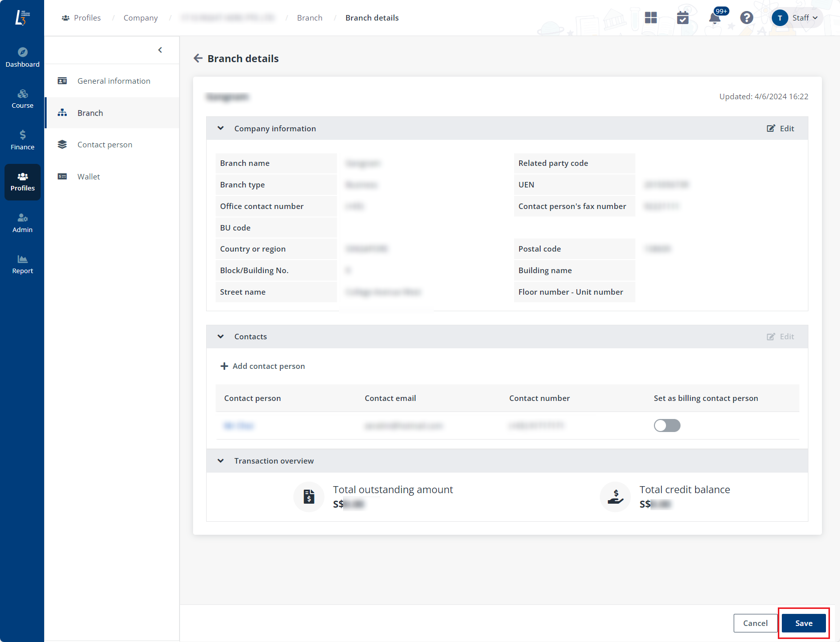Click the Cancel button
Image resolution: width=840 pixels, height=642 pixels.
point(755,623)
